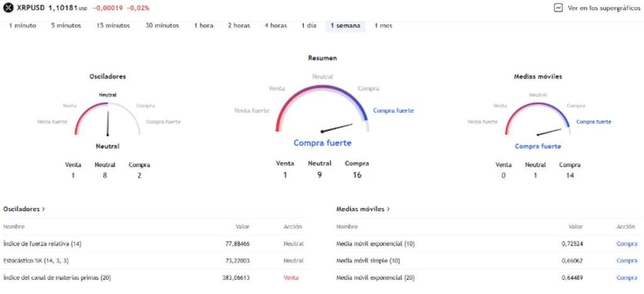
Task: Click the XRP coin logo icon
Action: pyautogui.click(x=8, y=8)
